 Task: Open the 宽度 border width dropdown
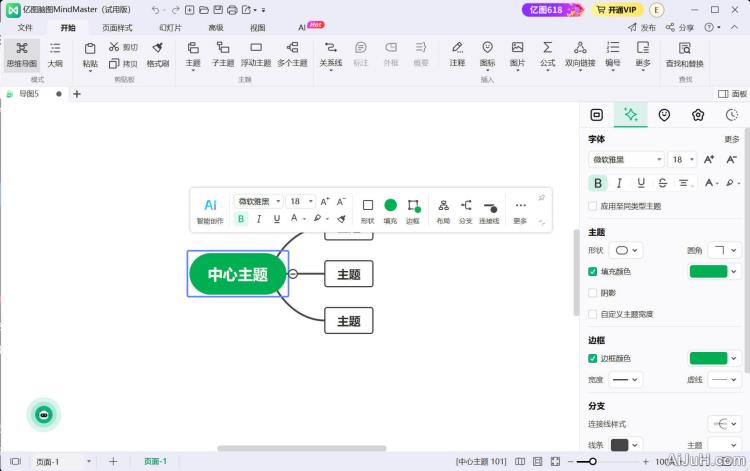coord(626,380)
